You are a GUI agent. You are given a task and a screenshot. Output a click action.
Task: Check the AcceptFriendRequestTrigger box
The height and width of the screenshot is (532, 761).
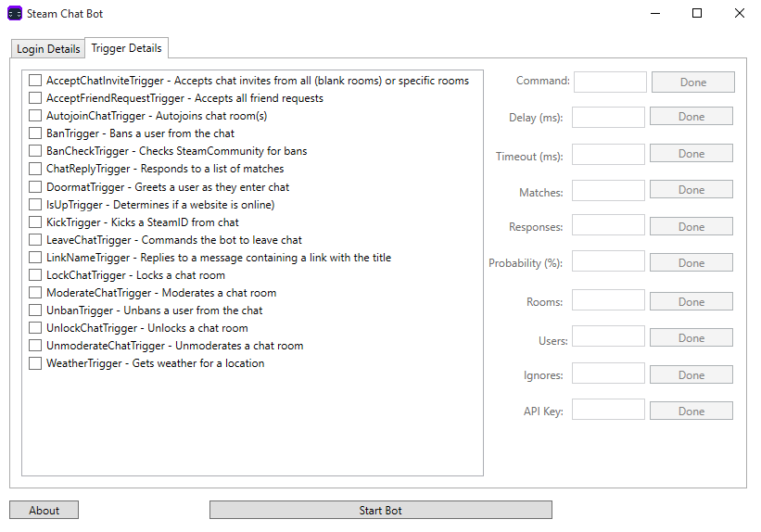(x=35, y=98)
